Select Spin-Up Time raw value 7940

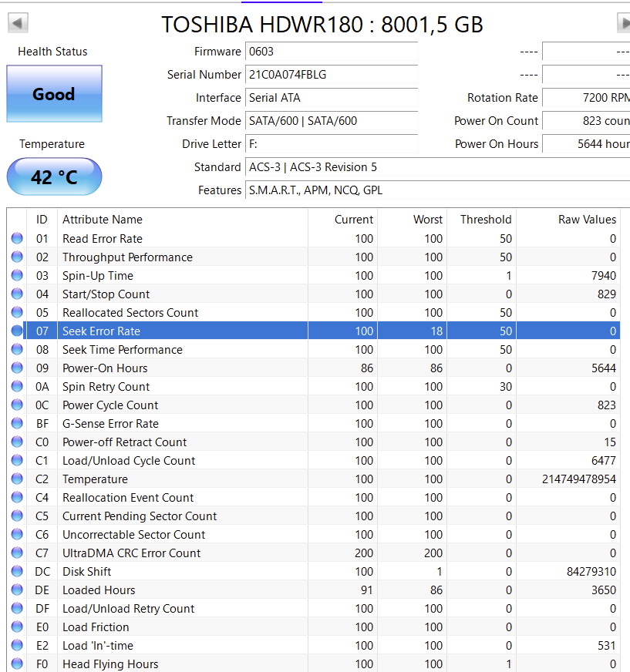tap(604, 276)
